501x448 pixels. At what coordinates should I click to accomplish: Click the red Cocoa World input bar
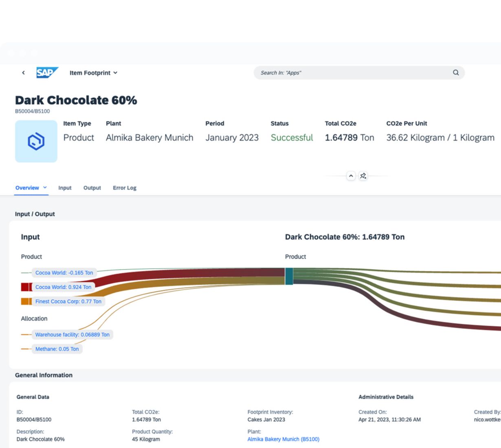pyautogui.click(x=26, y=287)
